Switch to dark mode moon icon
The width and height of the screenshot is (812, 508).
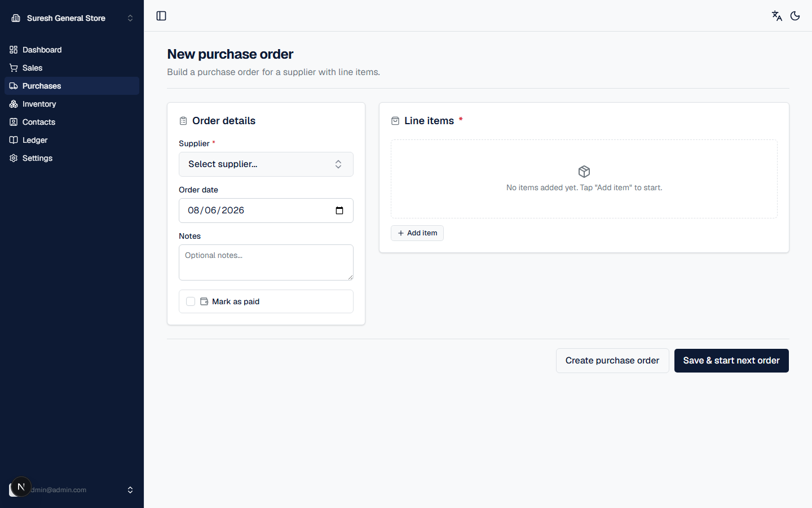click(x=795, y=16)
